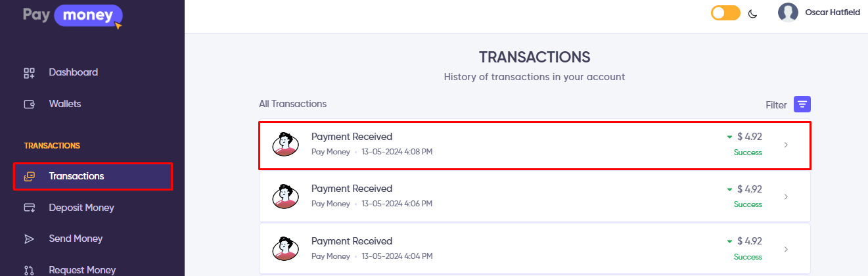The width and height of the screenshot is (868, 276).
Task: Toggle the orange theme switch
Action: point(725,13)
